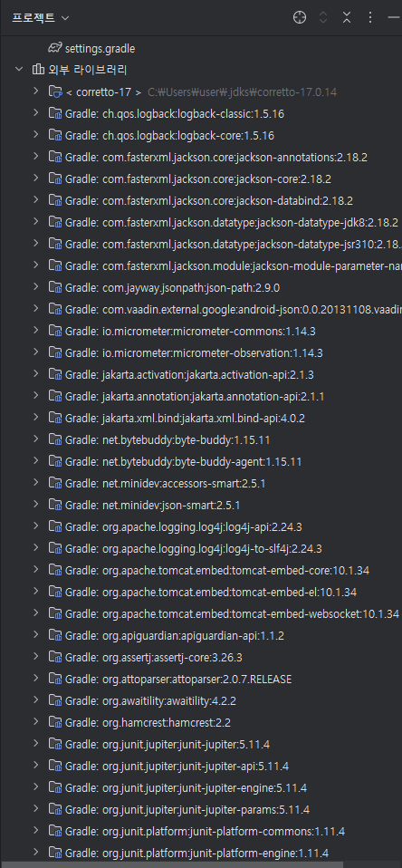Select log4j-api:2.24.3 library row

point(201,527)
